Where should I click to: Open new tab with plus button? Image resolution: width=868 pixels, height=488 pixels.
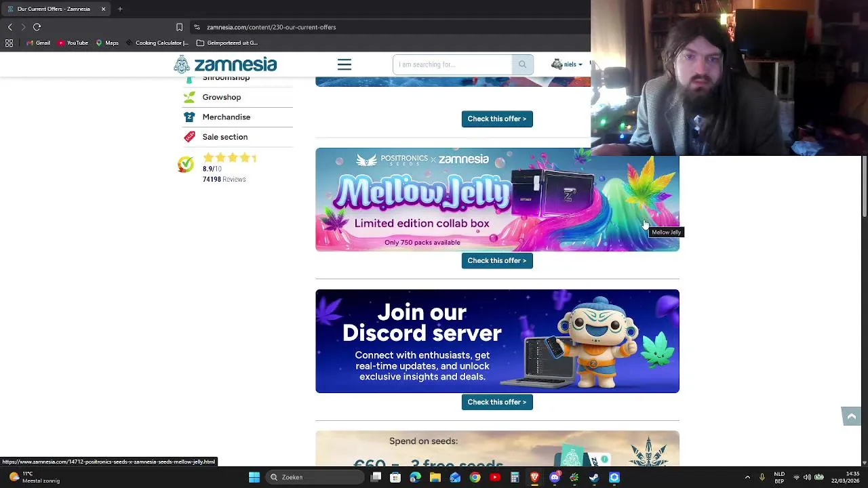120,9
